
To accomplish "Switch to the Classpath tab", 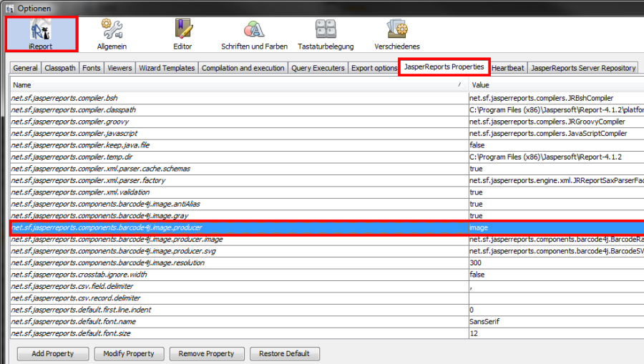I will click(60, 68).
